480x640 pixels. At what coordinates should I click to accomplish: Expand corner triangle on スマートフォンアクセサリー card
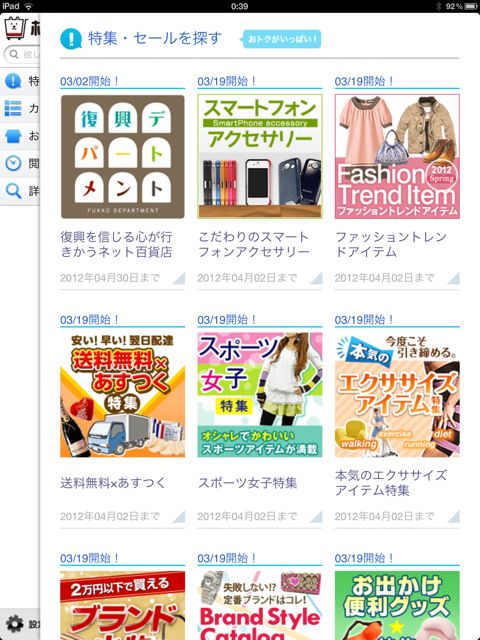317,278
